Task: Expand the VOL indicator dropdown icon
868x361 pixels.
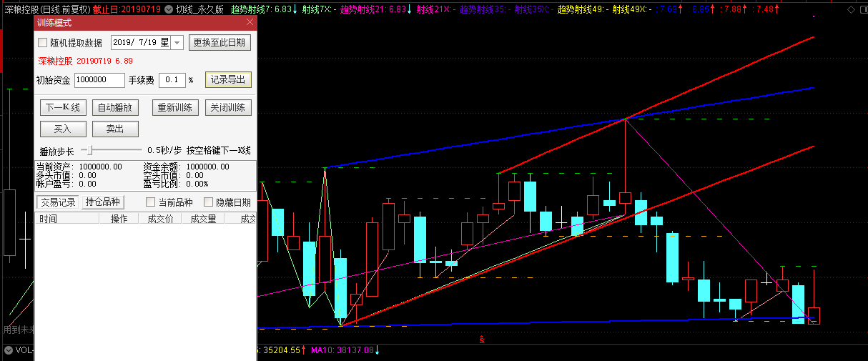Action: [8, 350]
